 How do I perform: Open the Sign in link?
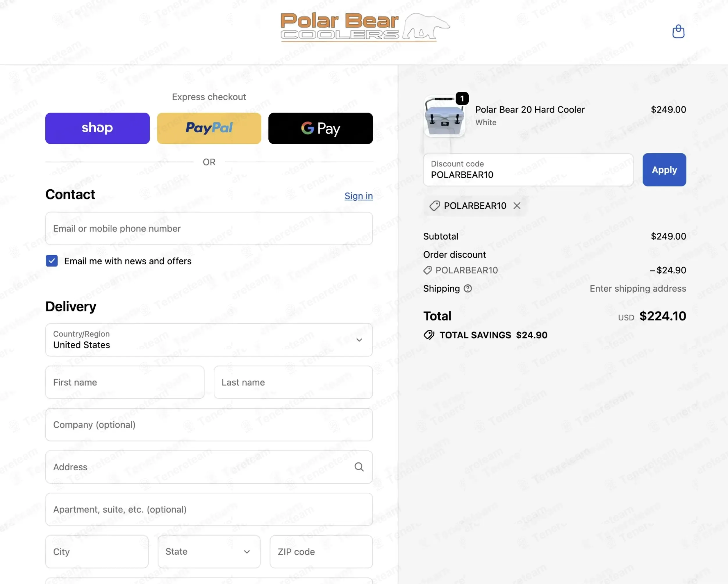(358, 196)
